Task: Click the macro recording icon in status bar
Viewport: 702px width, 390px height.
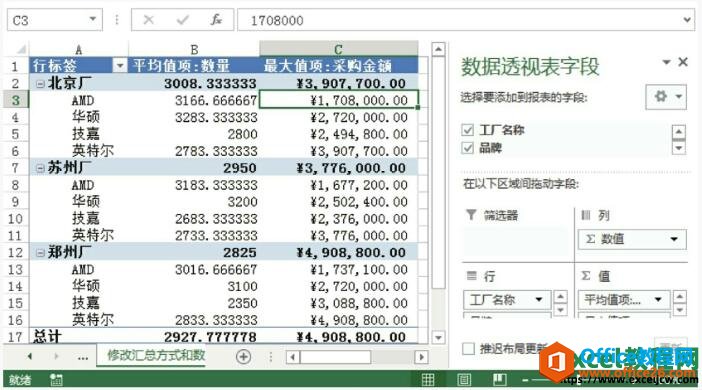Action: click(56, 380)
